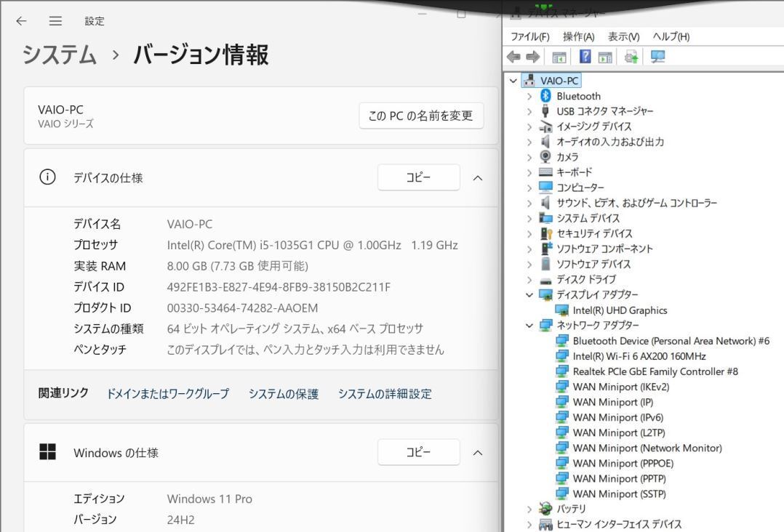Screen dimensions: 784x532
Task: Select the イメージング デバイス category icon
Action: point(545,127)
